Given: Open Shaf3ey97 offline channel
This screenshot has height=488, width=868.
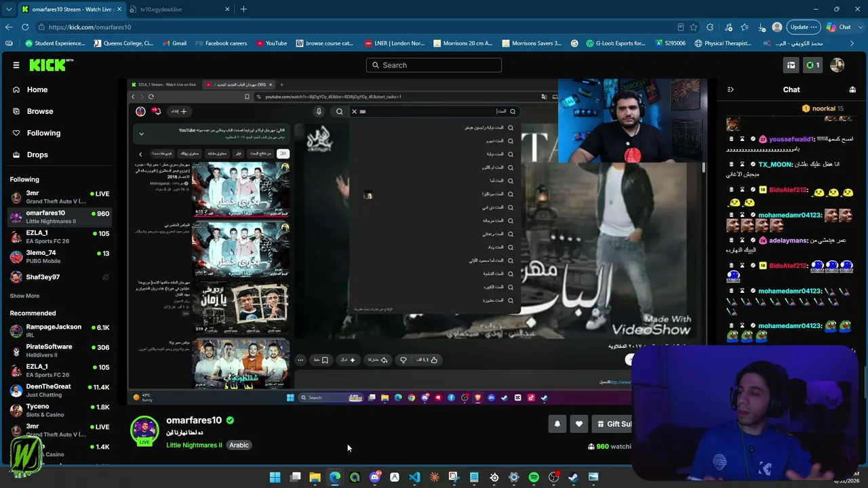Looking at the screenshot, I should [x=60, y=277].
